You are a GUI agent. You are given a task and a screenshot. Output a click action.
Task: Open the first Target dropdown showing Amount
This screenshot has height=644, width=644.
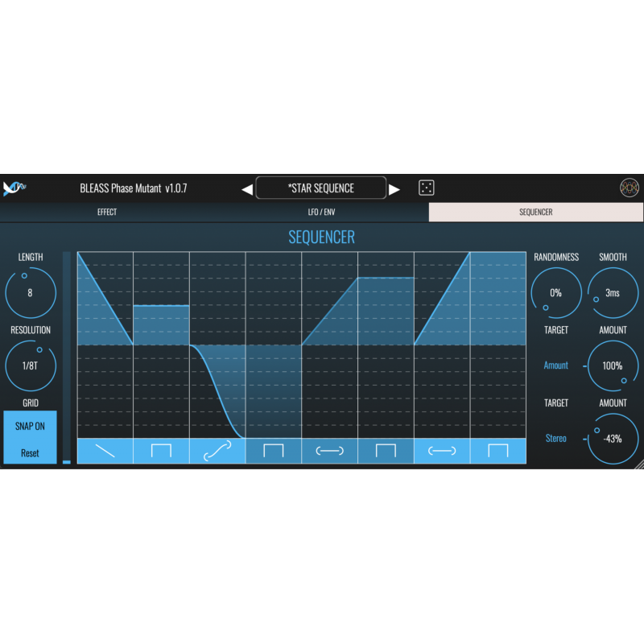555,365
